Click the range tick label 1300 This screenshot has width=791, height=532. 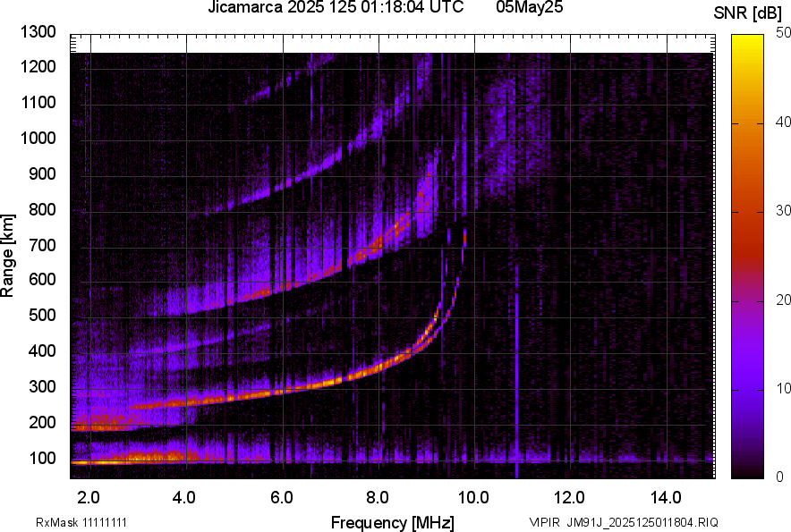pyautogui.click(x=38, y=32)
